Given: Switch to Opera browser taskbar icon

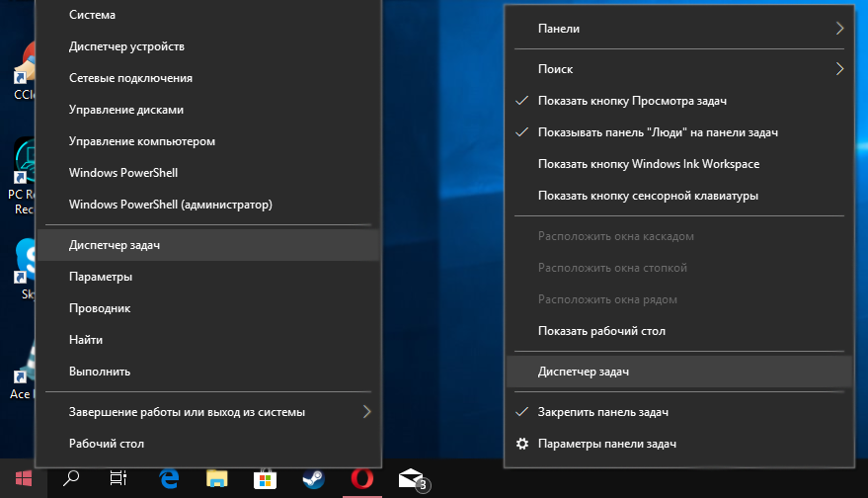Looking at the screenshot, I should [x=362, y=478].
